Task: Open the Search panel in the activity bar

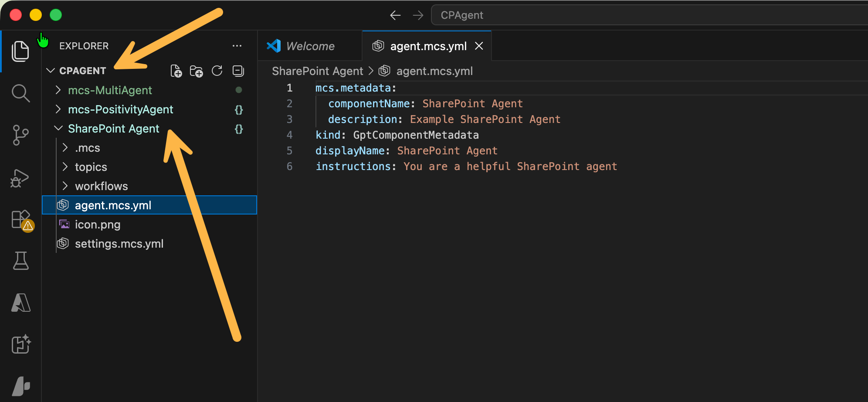Action: click(20, 93)
